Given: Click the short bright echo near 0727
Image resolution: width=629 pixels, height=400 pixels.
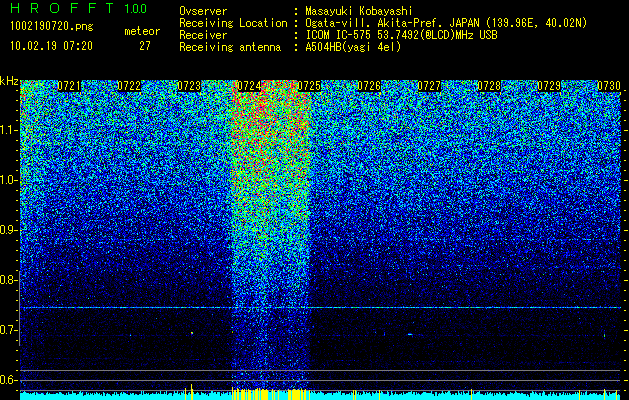Looking at the screenshot, I should coord(410,334).
